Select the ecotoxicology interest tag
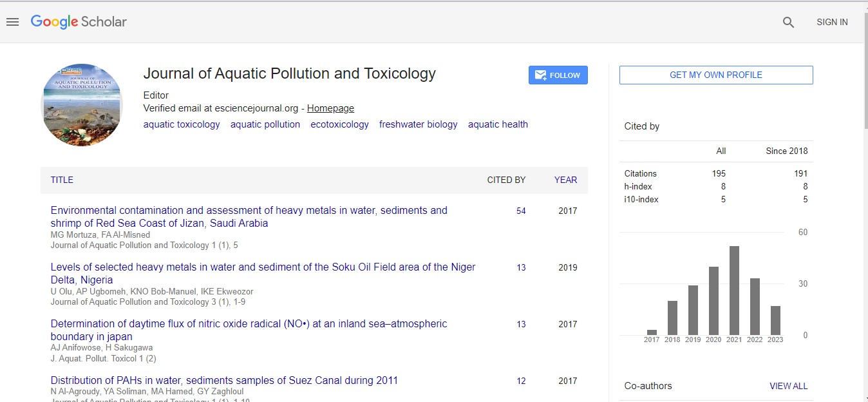The height and width of the screenshot is (402, 868). 339,124
